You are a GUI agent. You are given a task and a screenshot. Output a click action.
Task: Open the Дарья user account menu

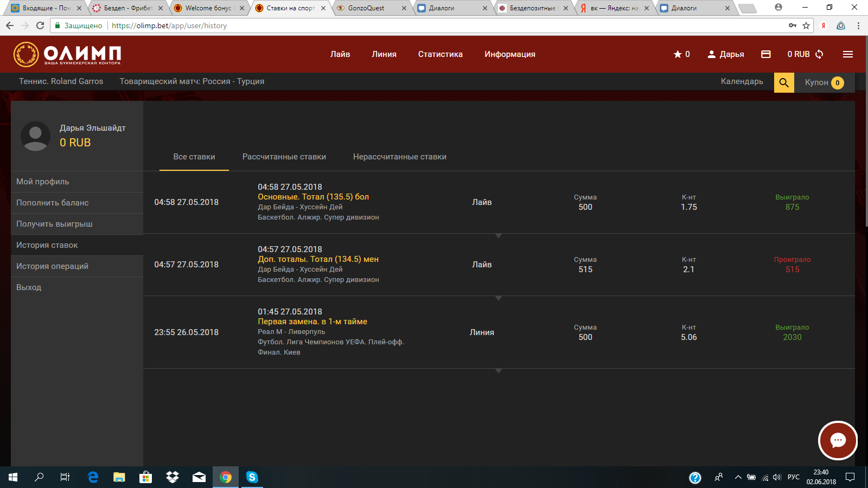click(x=725, y=54)
